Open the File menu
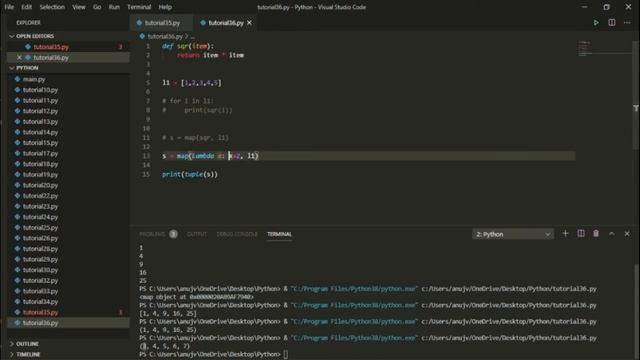640x360 pixels. [9, 7]
